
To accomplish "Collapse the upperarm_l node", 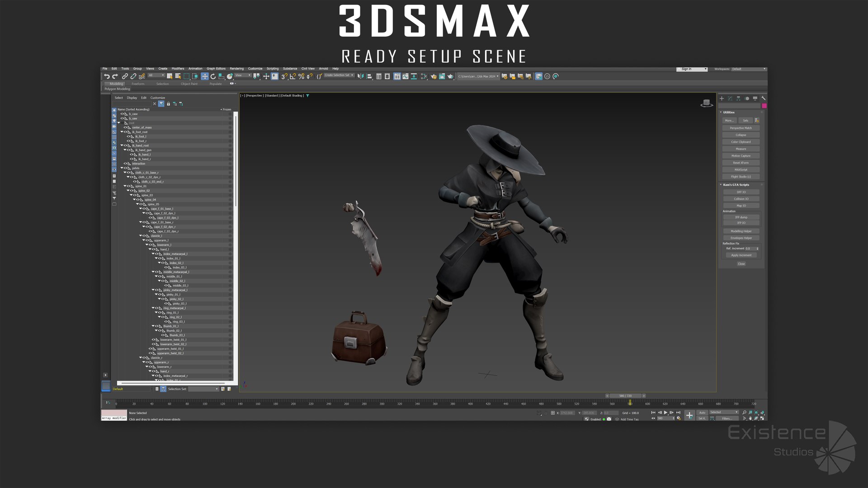I will (144, 240).
